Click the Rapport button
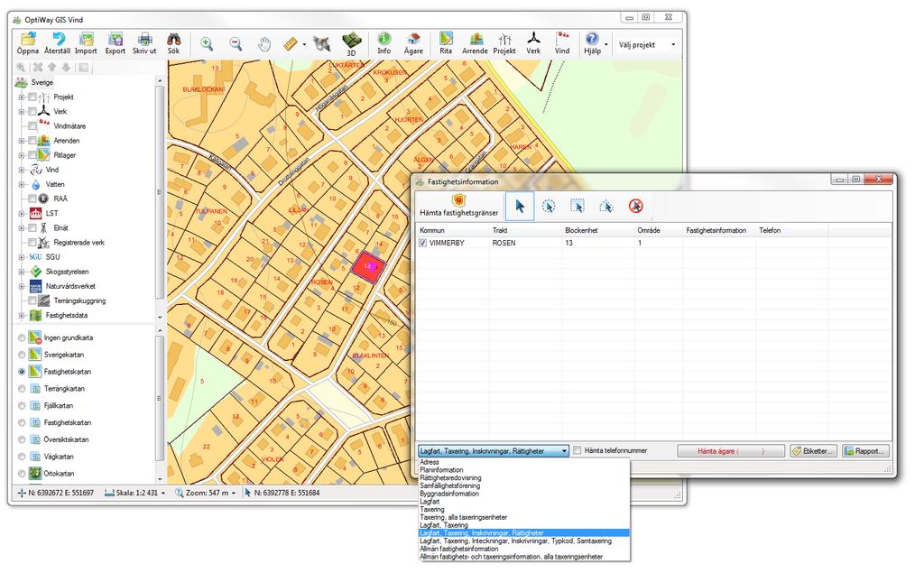This screenshot has width=924, height=573. 865,451
